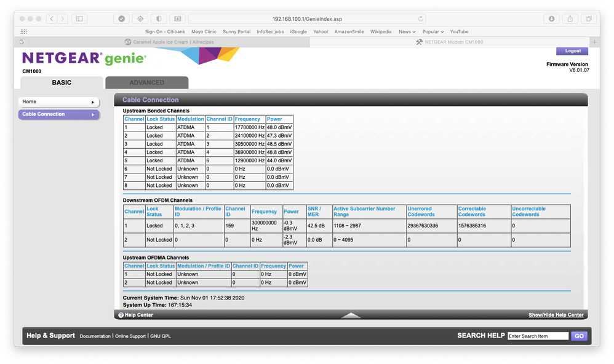614x364 pixels.
Task: Open the Share icon in Safari toolbar
Action: (570, 19)
